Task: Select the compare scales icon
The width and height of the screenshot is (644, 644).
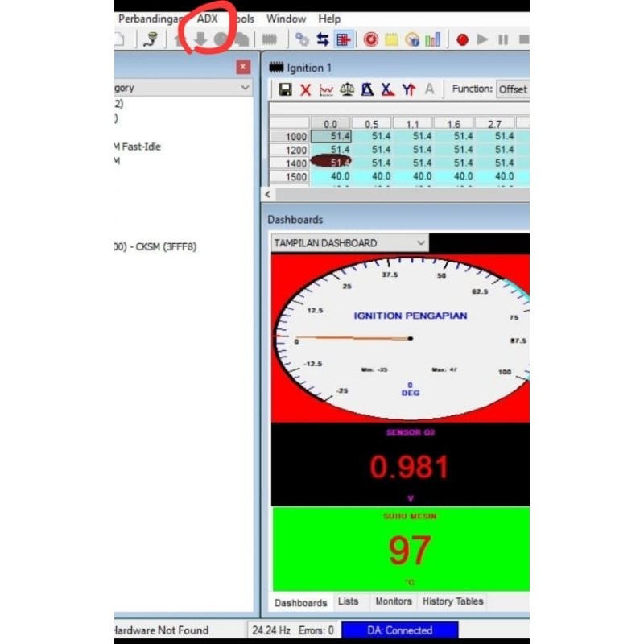Action: click(346, 89)
